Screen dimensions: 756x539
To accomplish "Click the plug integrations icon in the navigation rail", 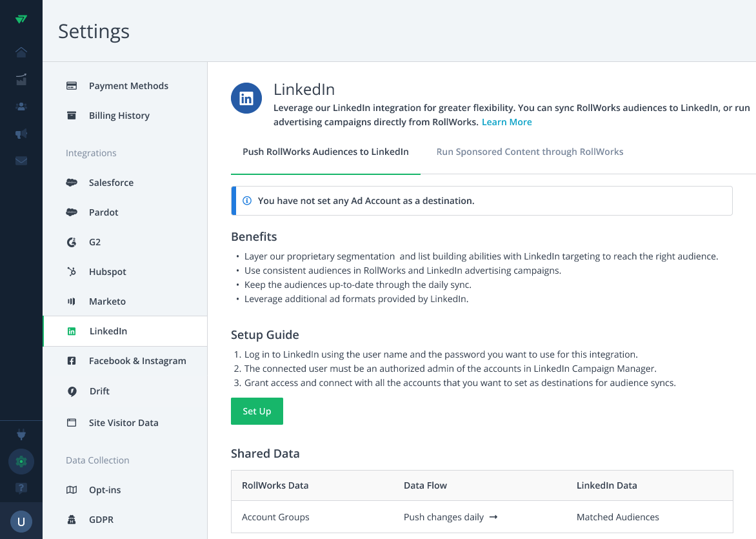I will (21, 435).
